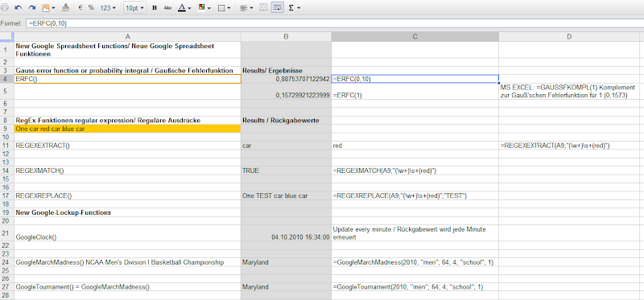Open the 10pt font size dropdown
Viewport: 644px width, 300px height.
(x=134, y=8)
